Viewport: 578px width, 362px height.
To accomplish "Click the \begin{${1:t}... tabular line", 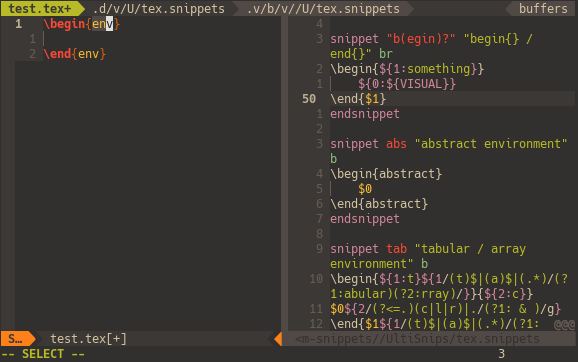I will click(x=449, y=279).
